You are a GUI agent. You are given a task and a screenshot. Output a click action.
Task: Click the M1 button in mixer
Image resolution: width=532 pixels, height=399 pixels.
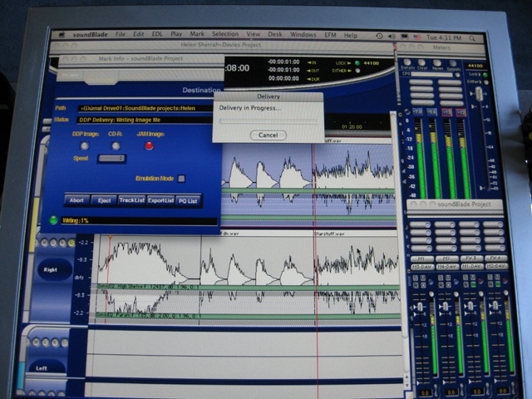[x=422, y=259]
